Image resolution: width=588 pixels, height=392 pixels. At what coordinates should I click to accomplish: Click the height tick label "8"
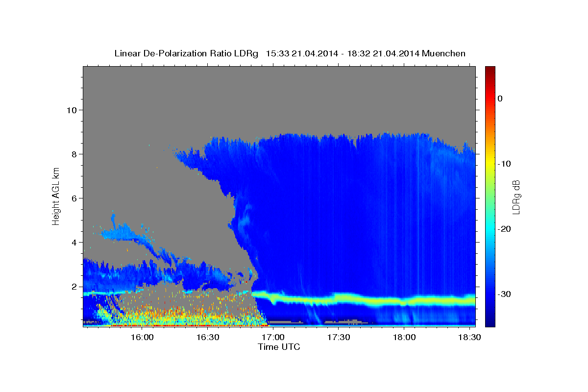click(x=73, y=154)
